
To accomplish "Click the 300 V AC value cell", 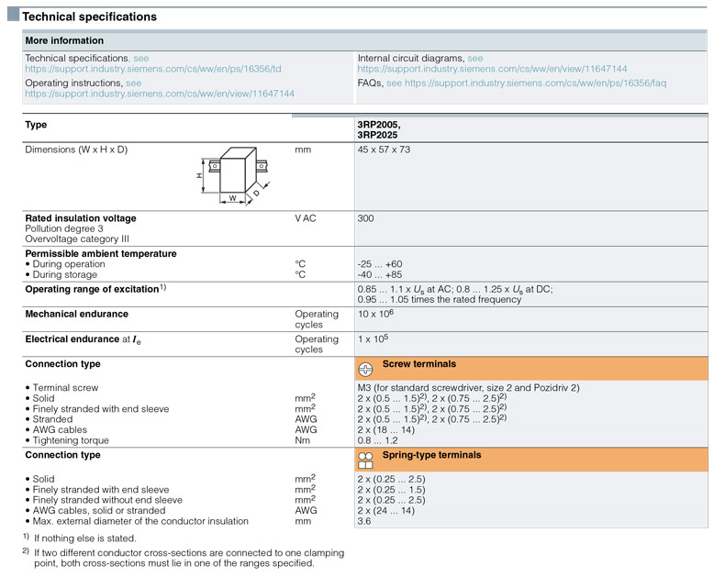I will 365,219.
